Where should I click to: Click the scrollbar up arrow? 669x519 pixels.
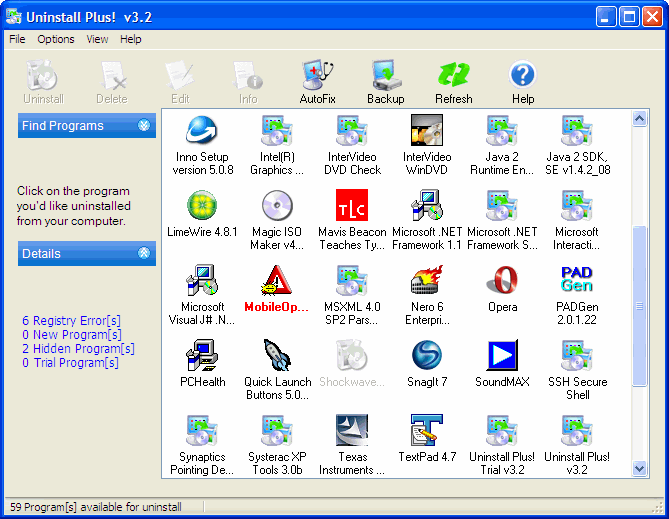coord(639,119)
